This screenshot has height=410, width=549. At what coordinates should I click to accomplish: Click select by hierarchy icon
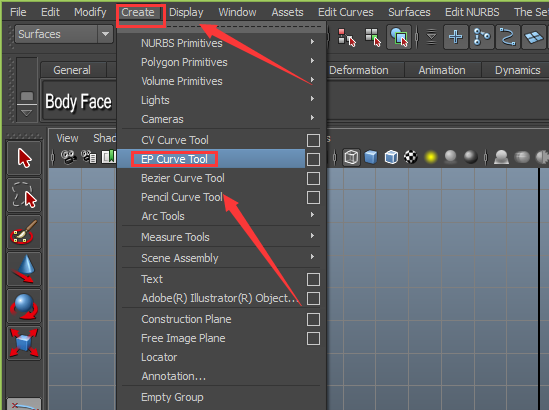coord(346,37)
